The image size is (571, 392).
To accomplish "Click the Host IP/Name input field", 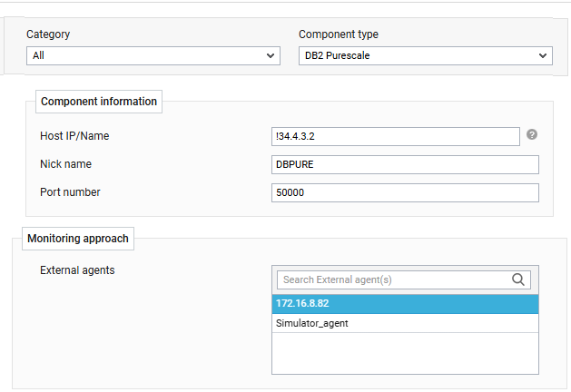I will [x=395, y=136].
